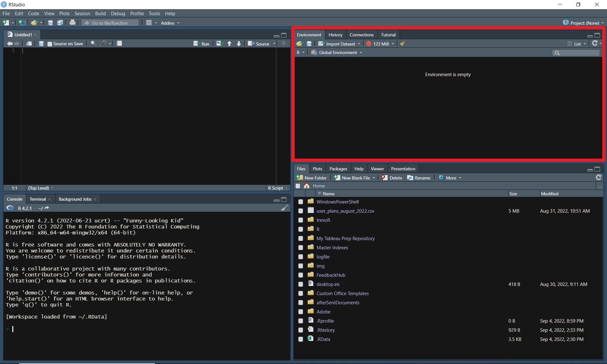Clear environment objects with the broom icon
The height and width of the screenshot is (364, 607).
click(403, 44)
